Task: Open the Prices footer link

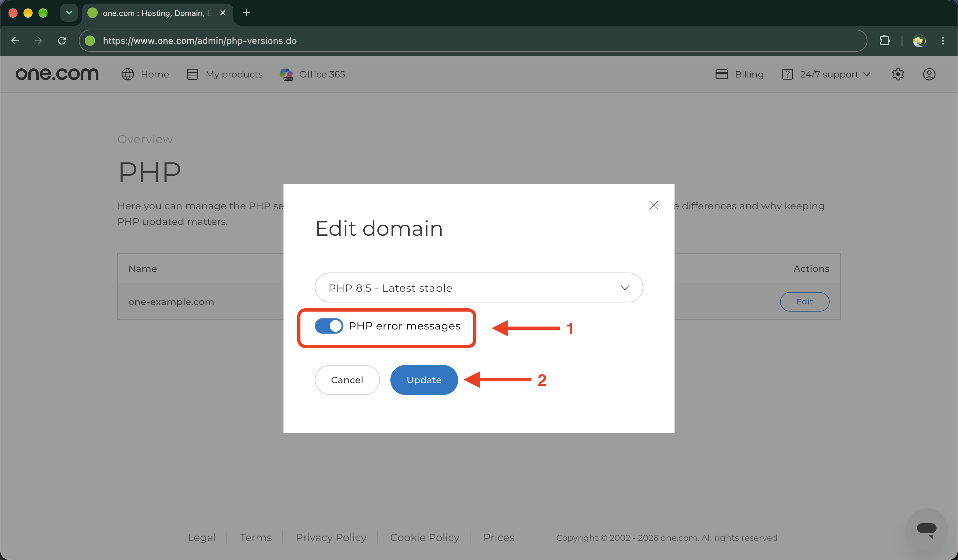Action: pos(499,537)
